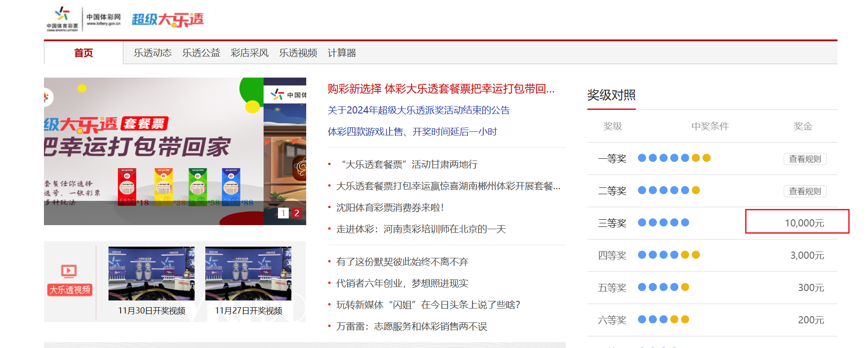Open 走进体彩：河南责彩培训师 article

coord(421,229)
